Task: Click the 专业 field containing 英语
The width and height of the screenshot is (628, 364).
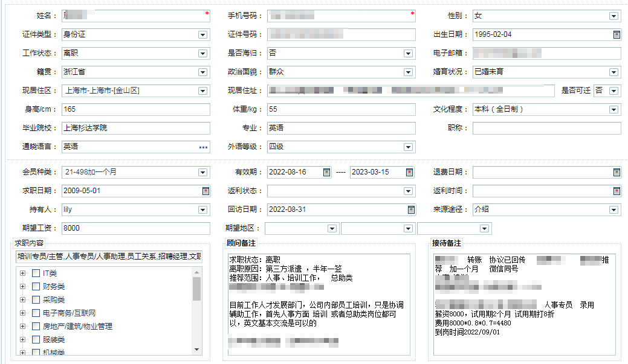Action: [x=342, y=129]
